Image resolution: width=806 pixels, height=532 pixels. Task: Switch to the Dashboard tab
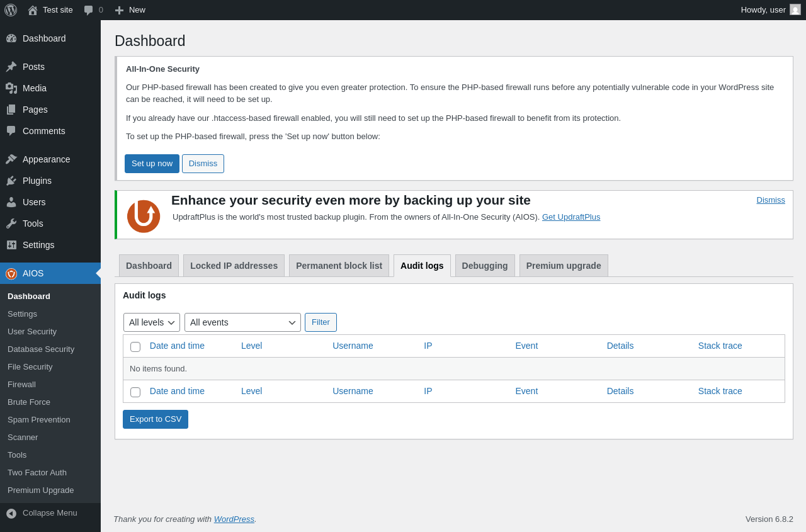(149, 266)
